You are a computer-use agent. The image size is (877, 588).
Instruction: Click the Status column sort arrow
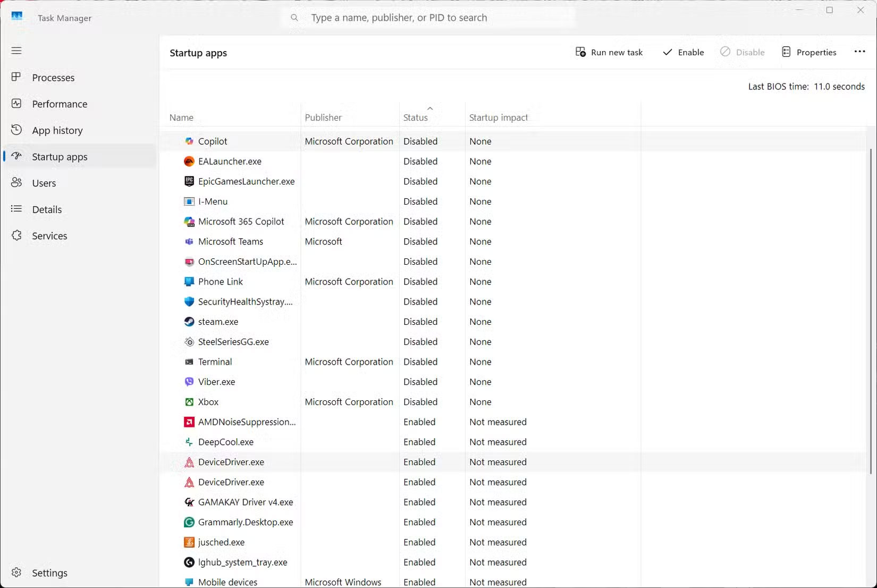[x=429, y=107]
